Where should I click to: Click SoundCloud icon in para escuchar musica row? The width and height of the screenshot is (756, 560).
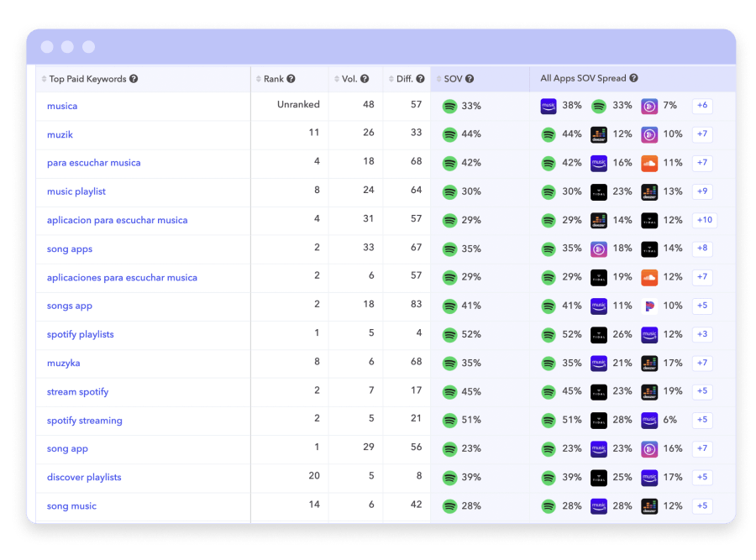point(649,163)
